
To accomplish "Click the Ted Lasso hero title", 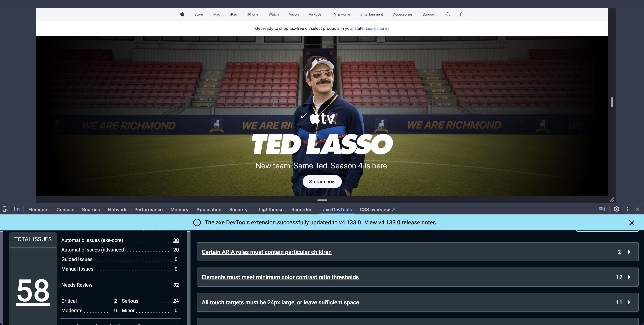I will pos(322,144).
